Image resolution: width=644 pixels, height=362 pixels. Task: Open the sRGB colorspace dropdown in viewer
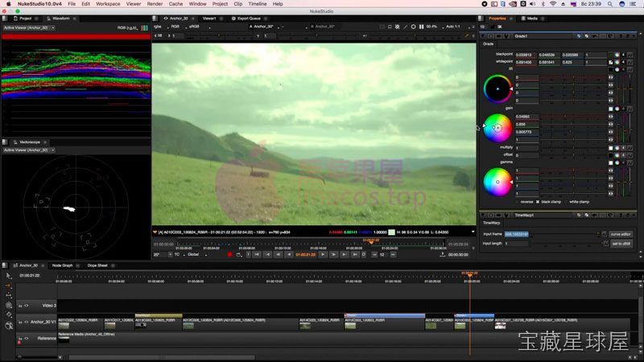tap(199, 27)
